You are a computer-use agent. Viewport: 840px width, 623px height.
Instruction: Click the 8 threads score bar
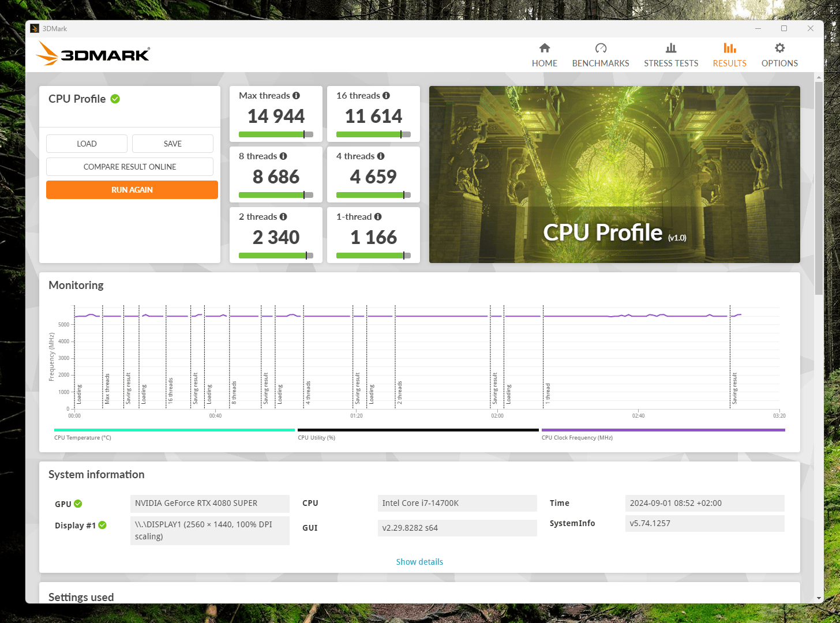[x=276, y=195]
